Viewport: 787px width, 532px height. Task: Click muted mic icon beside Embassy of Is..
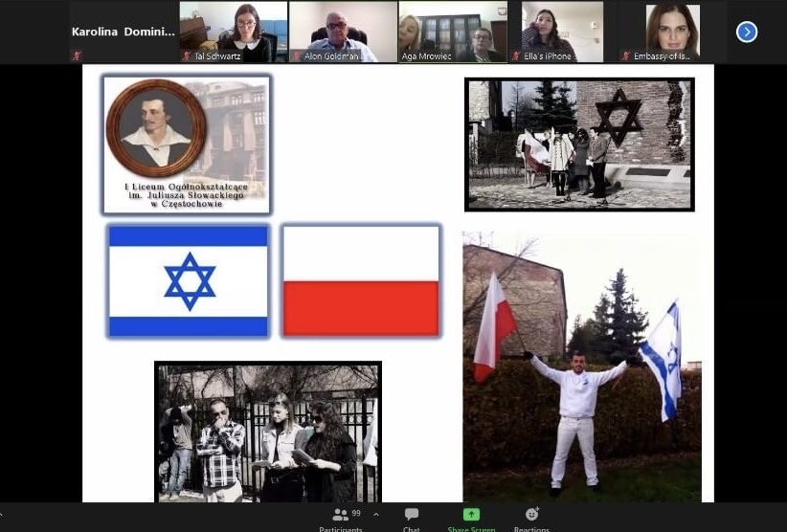pyautogui.click(x=625, y=55)
